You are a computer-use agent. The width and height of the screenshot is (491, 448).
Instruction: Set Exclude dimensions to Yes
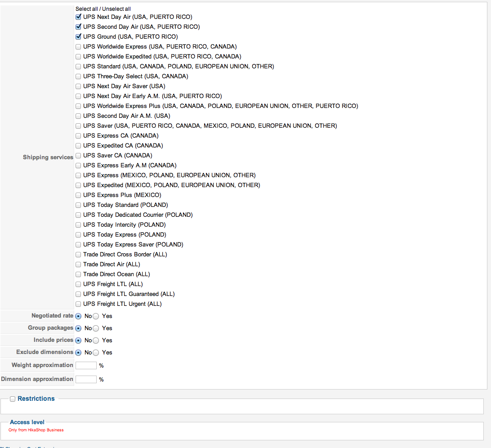96,353
